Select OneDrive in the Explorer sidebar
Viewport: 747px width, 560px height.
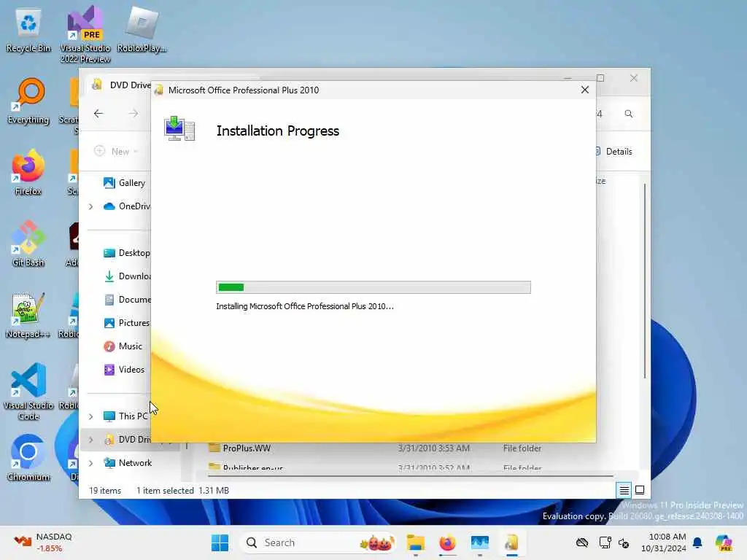coord(127,206)
